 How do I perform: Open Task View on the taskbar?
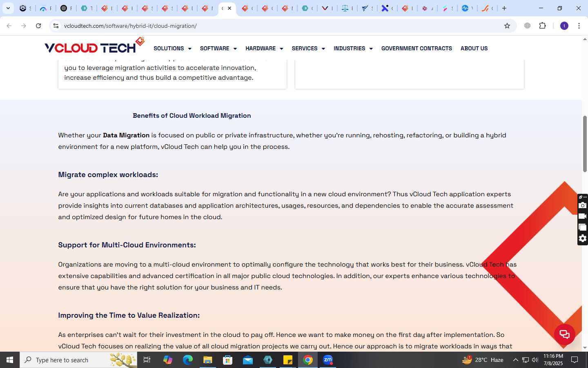tap(147, 360)
